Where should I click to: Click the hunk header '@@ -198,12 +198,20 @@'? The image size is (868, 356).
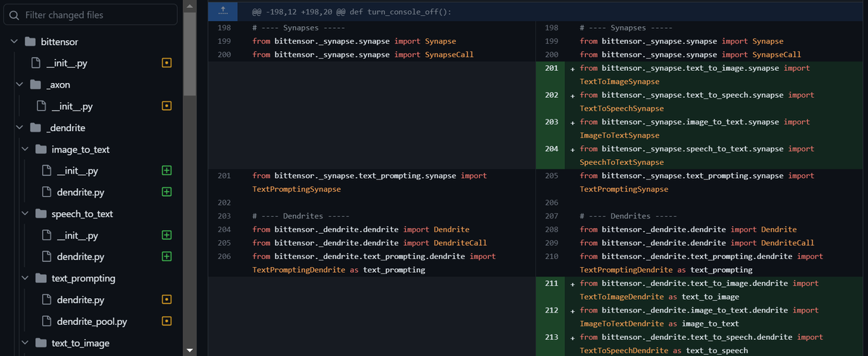tap(297, 12)
